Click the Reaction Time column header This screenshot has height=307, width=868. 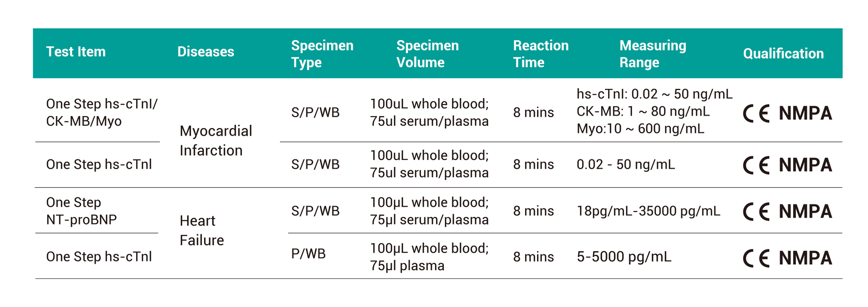click(x=541, y=54)
